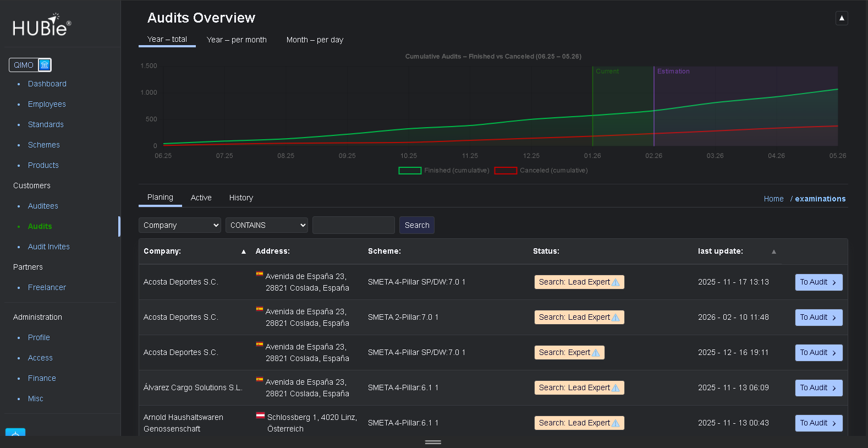The height and width of the screenshot is (448, 868).
Task: Collapse the Audits Overview chart panel
Action: click(841, 18)
